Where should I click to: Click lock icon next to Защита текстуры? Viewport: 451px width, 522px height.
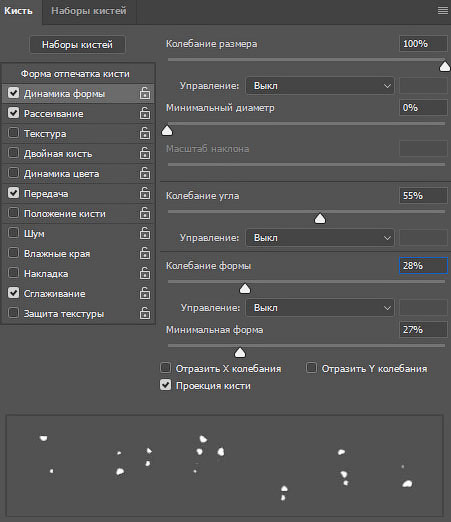[x=145, y=314]
